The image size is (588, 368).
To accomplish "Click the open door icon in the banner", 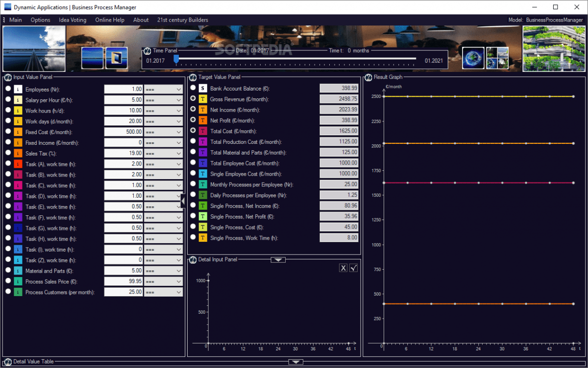I will [x=117, y=58].
